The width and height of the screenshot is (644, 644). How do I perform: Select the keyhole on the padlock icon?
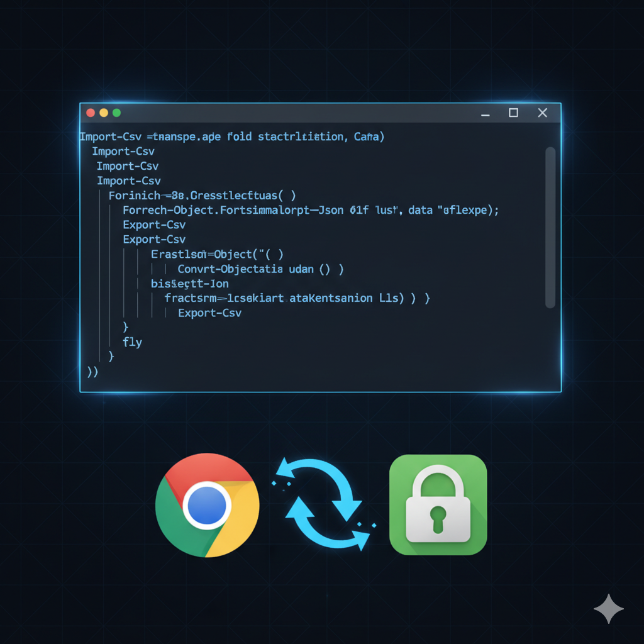pos(438,520)
